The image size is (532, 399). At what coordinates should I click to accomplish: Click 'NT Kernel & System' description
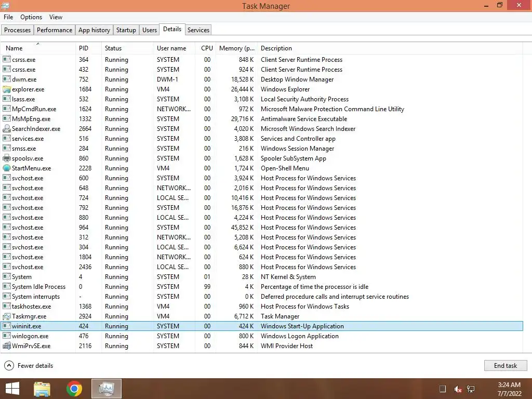pos(288,277)
